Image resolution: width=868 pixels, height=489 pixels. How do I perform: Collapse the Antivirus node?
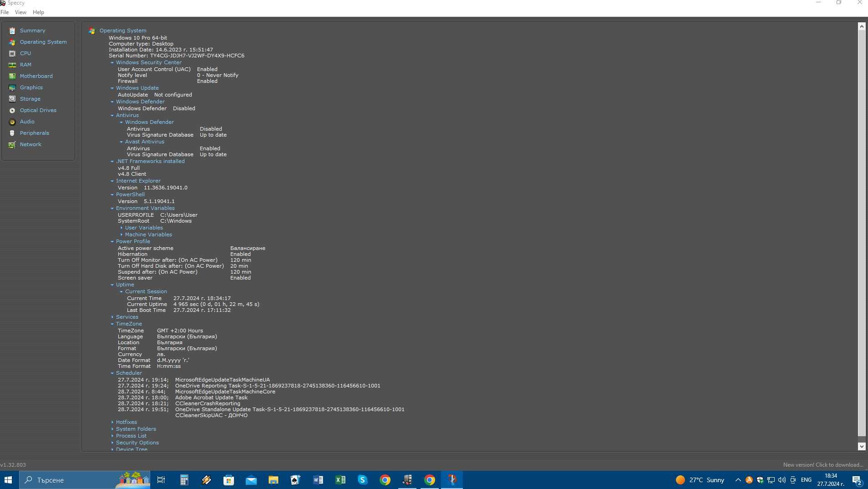tap(112, 116)
